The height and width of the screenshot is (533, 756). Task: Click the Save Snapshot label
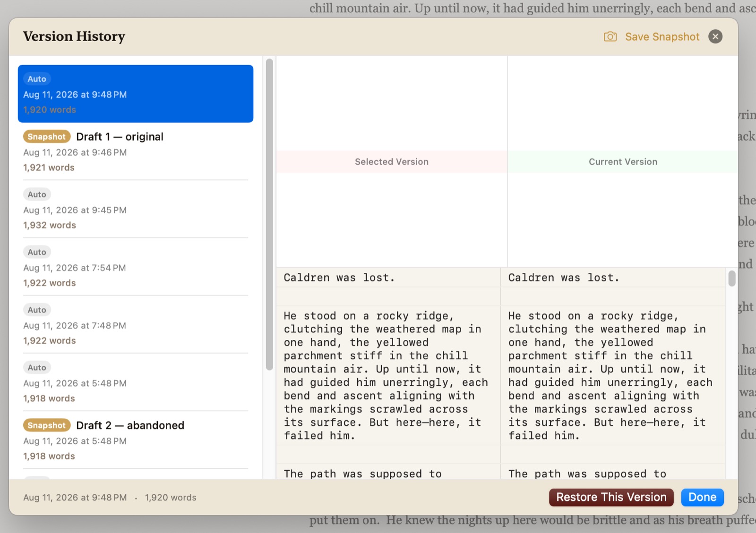662,37
